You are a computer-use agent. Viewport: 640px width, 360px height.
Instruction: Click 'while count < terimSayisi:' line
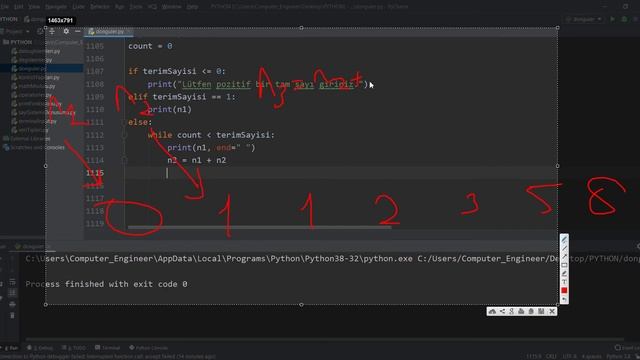click(x=211, y=135)
